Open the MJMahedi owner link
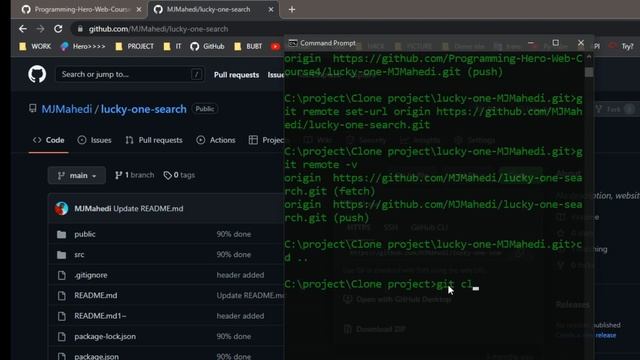The image size is (640, 360). 67,109
